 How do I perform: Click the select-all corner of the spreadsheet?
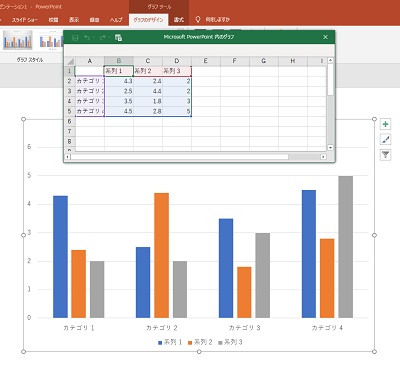pos(70,61)
